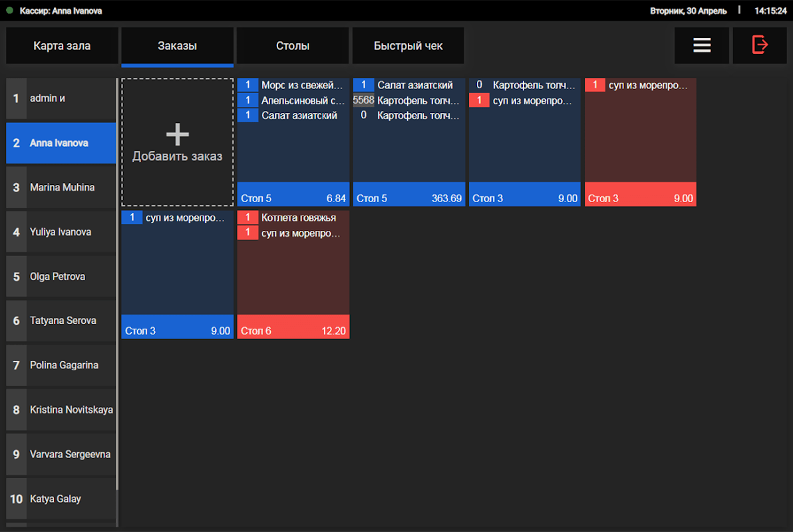Select waiter admin и
This screenshot has width=793, height=532.
61,98
